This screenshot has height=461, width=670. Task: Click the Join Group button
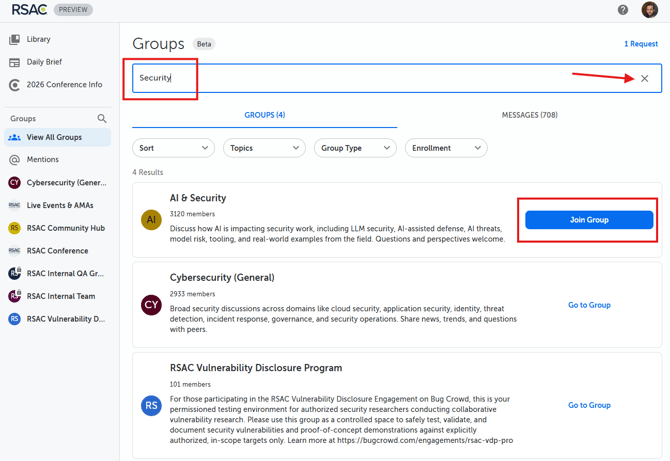point(589,220)
